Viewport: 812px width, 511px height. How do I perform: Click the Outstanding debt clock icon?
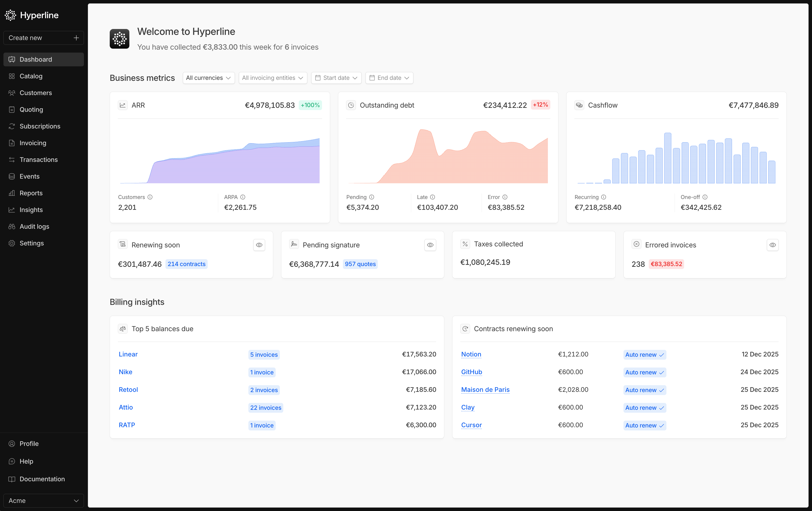pos(351,105)
